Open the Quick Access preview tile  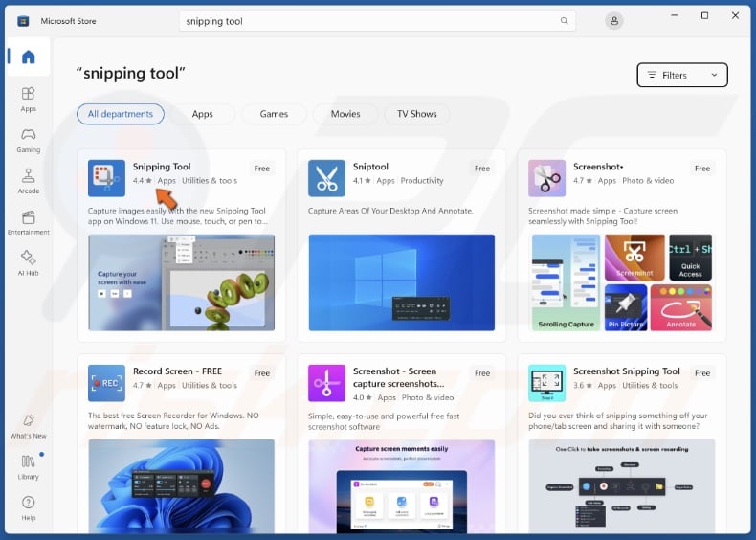point(690,258)
